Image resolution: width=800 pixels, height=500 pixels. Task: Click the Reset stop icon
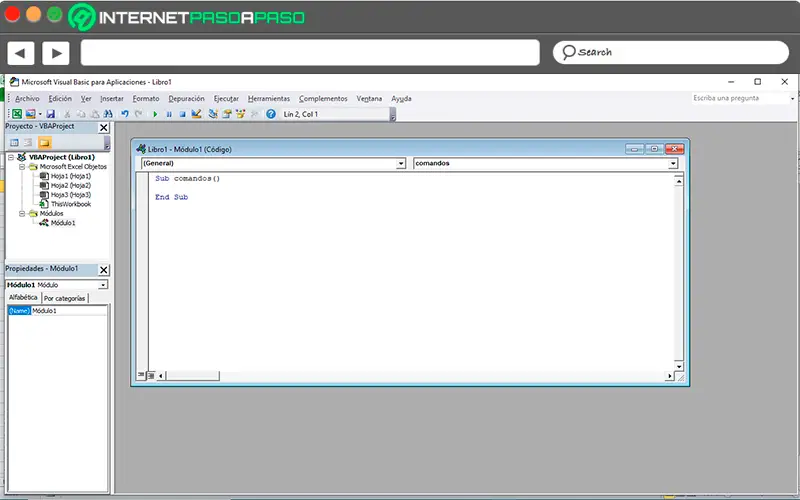point(182,114)
